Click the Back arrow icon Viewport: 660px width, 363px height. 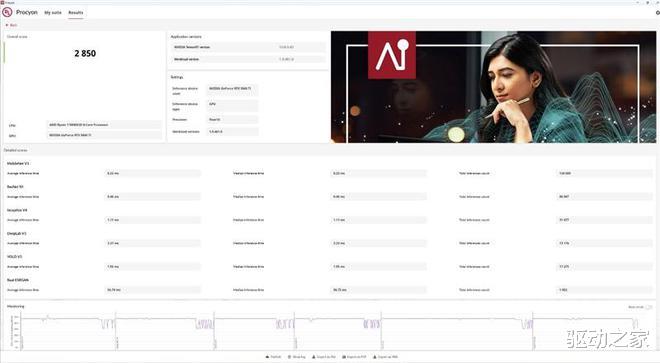point(7,25)
